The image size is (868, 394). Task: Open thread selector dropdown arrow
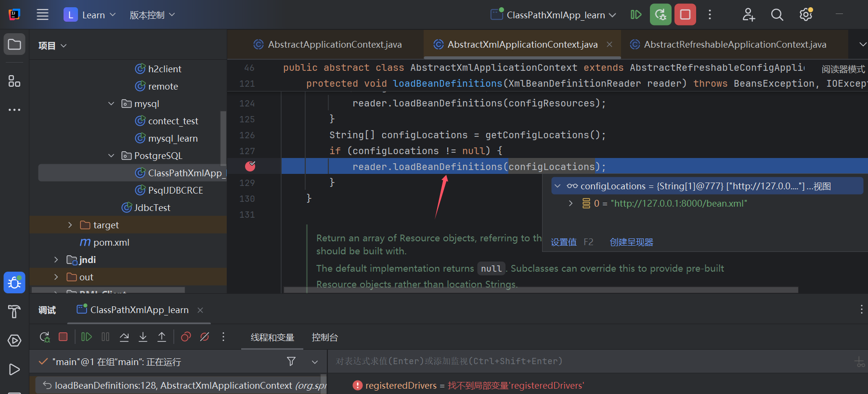click(315, 362)
